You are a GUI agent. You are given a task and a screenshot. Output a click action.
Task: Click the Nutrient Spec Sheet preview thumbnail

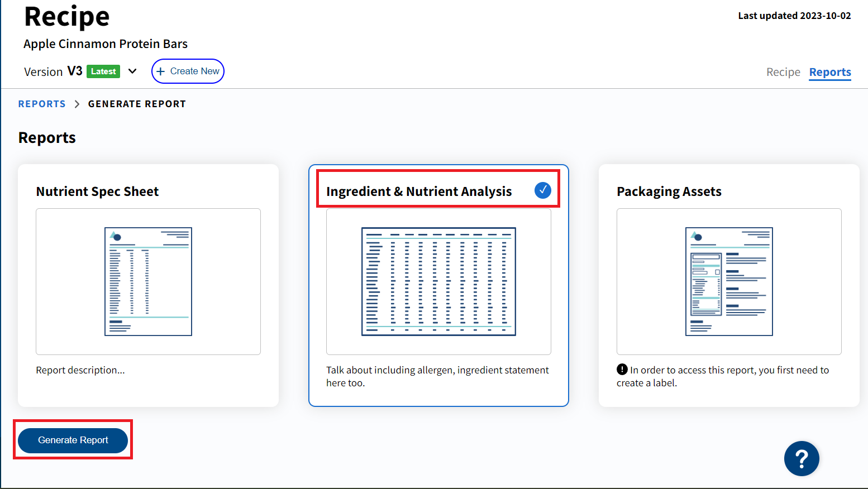point(148,281)
